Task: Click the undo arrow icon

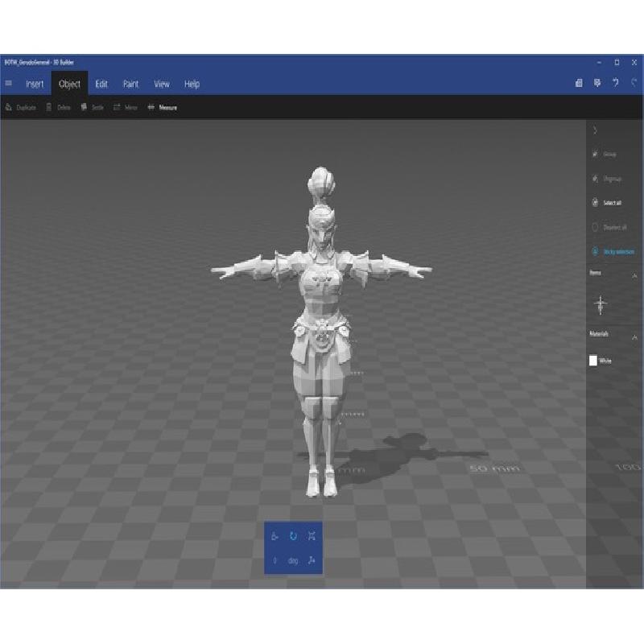Action: click(x=615, y=83)
